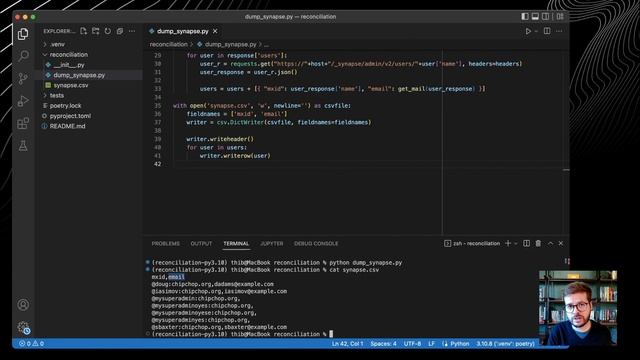Viewport: 640px width, 360px height.
Task: Open the Run and Debug view
Action: click(x=23, y=101)
